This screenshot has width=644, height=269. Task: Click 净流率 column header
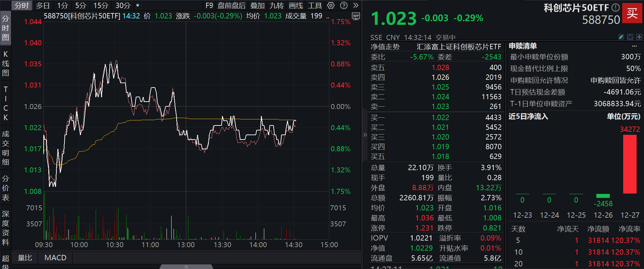pos(629,229)
